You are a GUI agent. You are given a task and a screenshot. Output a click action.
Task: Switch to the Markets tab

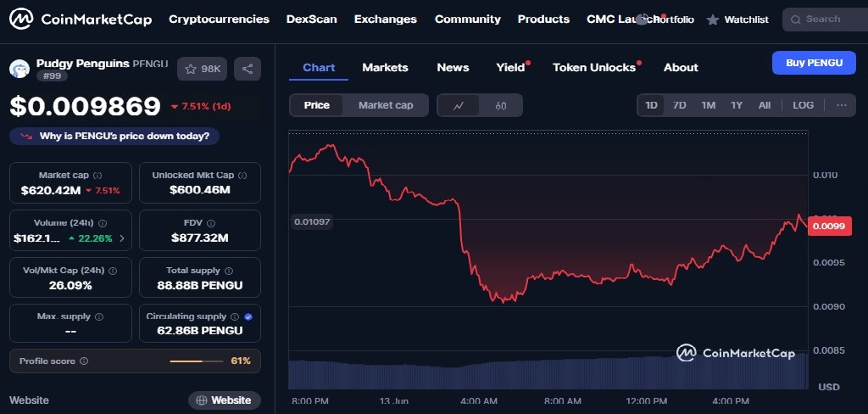click(x=386, y=68)
